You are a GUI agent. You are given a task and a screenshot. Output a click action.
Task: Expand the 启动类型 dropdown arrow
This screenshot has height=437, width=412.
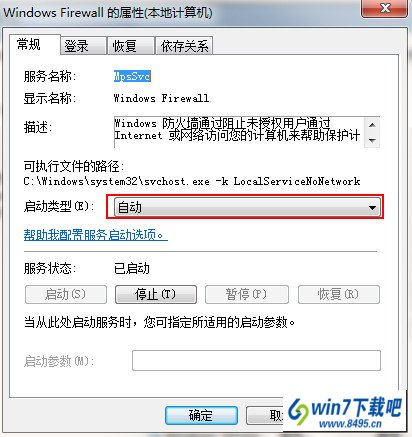pyautogui.click(x=372, y=207)
